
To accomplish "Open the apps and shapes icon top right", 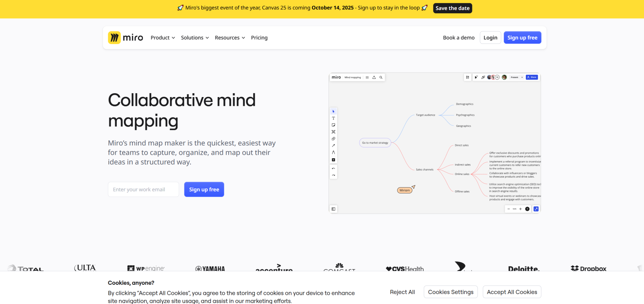I will 468,77.
